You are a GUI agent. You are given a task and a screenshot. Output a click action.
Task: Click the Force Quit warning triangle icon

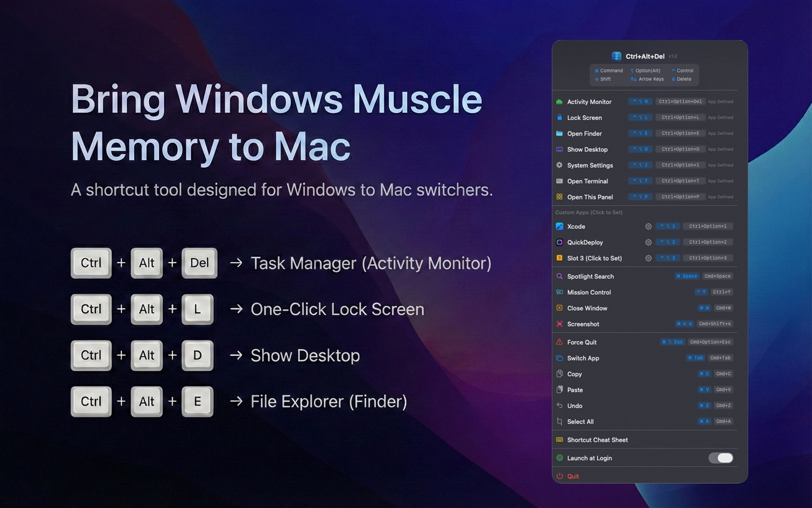pos(559,342)
